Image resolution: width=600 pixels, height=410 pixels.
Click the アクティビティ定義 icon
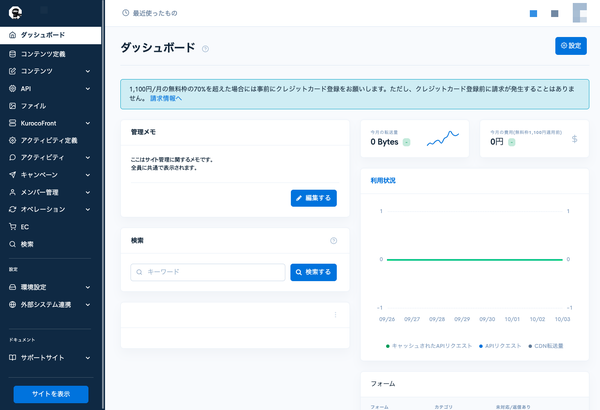click(12, 140)
